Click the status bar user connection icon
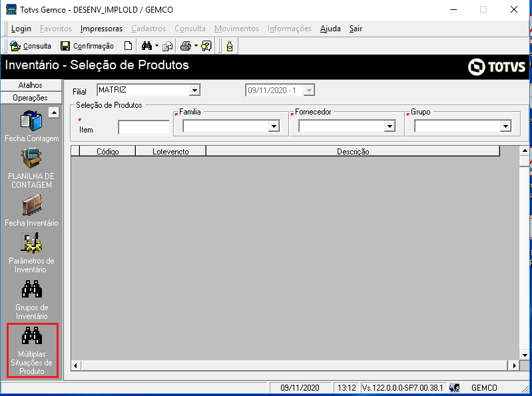Screen dimensions: 532x396 point(454,387)
